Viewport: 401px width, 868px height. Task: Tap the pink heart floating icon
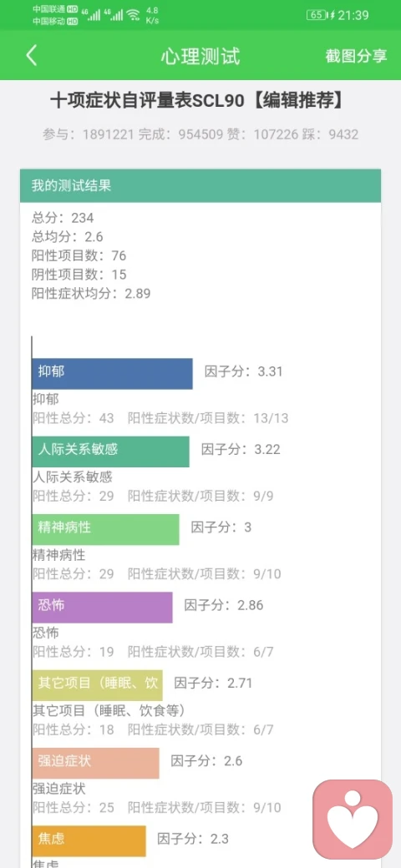click(x=353, y=820)
